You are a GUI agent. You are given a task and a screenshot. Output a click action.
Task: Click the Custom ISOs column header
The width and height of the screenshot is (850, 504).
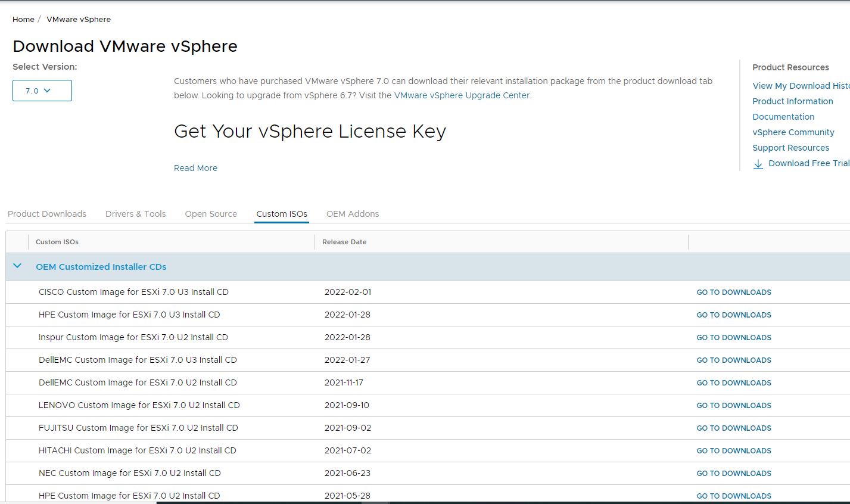coord(57,242)
